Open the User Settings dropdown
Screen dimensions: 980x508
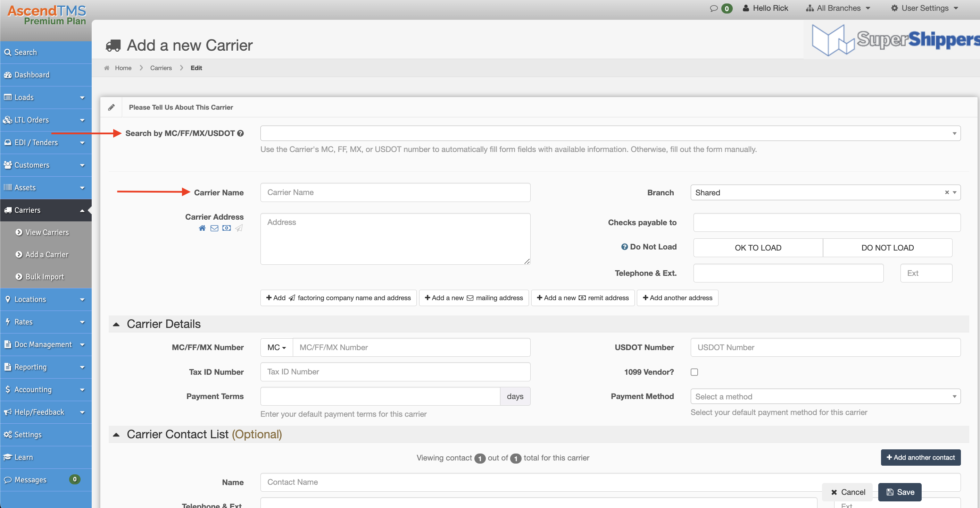pyautogui.click(x=924, y=8)
